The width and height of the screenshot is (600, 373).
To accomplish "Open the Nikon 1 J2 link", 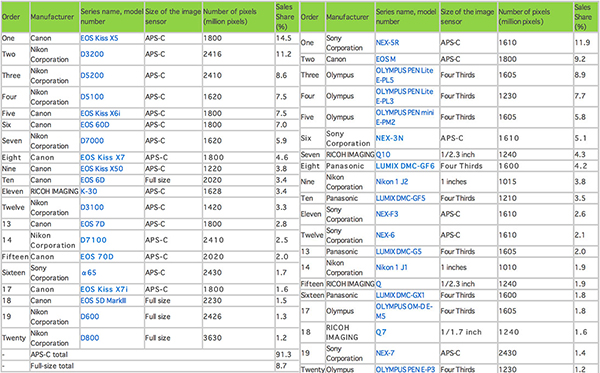I will coord(391,182).
